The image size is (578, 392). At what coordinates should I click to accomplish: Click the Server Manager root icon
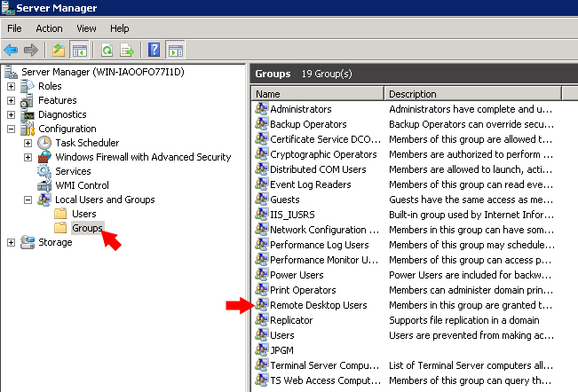(x=11, y=72)
